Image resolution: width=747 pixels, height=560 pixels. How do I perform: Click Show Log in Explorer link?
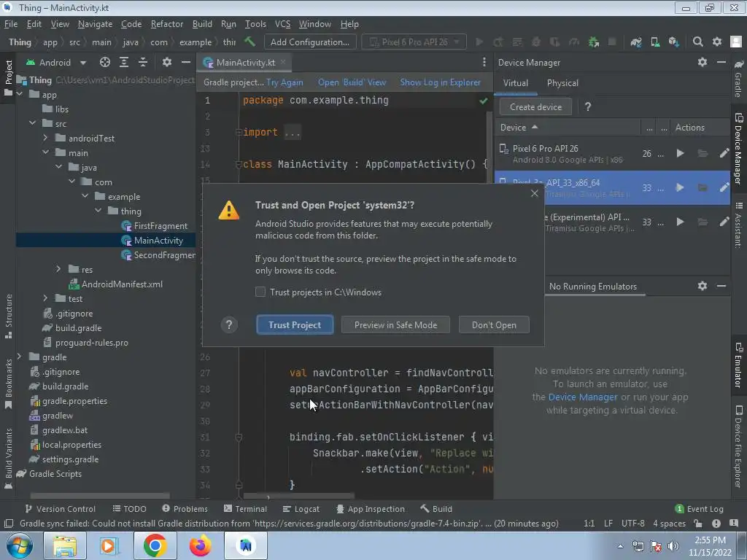(x=440, y=82)
